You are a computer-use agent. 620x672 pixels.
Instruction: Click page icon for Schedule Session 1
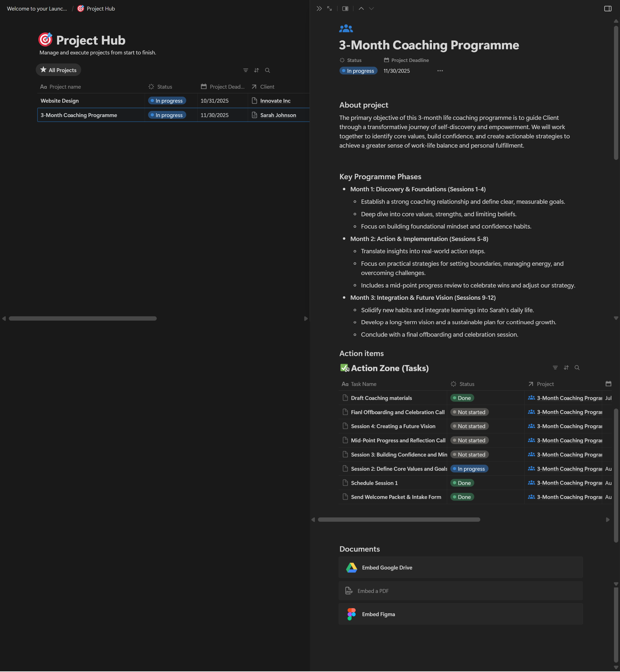(345, 483)
